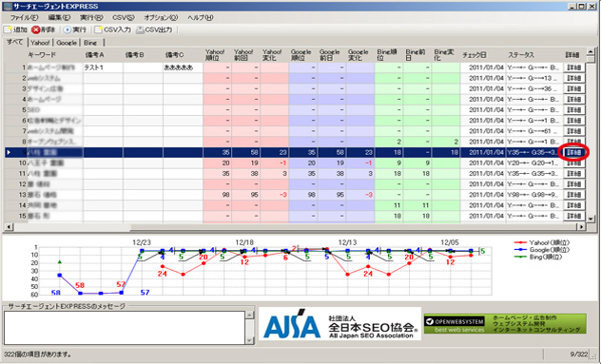Open the ファイル(F) menu
Screen dimensions: 601x364
pyautogui.click(x=24, y=18)
